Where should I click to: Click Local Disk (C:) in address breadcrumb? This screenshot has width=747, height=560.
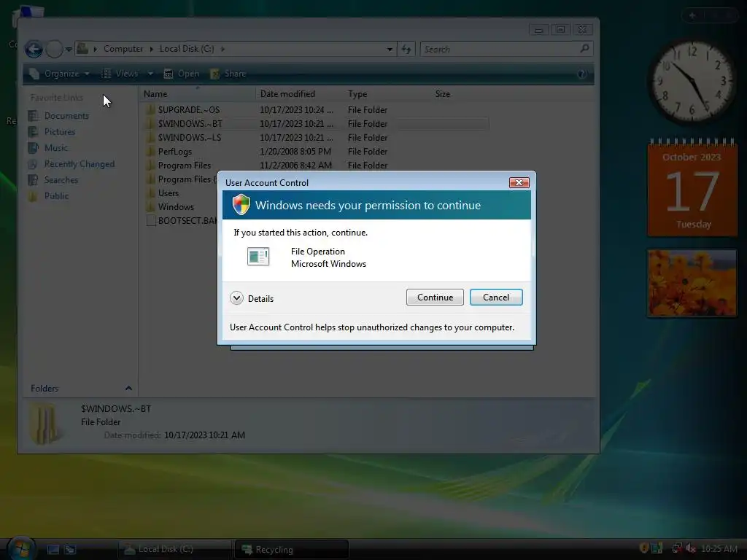pyautogui.click(x=186, y=49)
